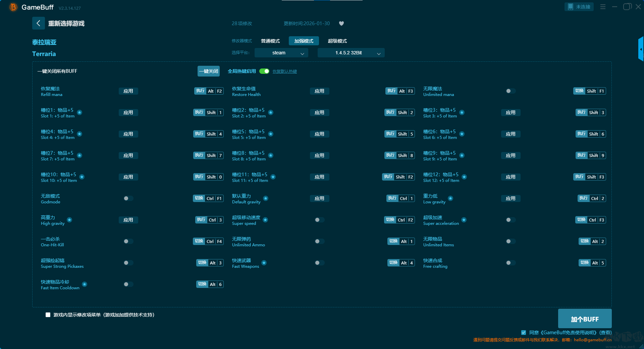Apply the High gravity cheat
The width and height of the screenshot is (644, 349).
click(x=128, y=220)
